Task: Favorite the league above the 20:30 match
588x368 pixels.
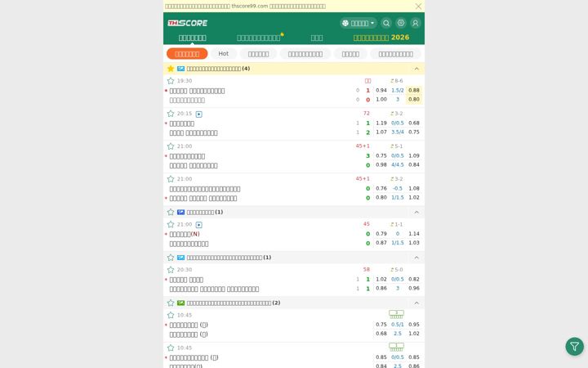Action: click(171, 258)
